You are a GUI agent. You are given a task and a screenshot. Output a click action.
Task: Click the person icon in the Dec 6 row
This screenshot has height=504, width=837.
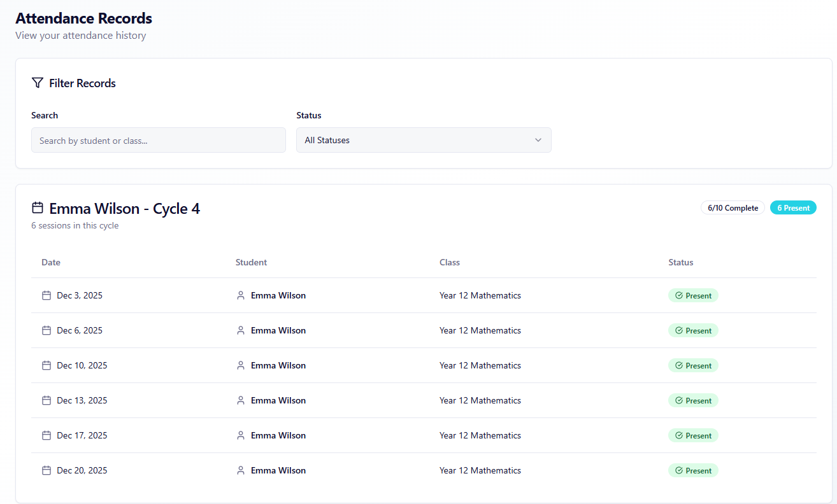[241, 330]
